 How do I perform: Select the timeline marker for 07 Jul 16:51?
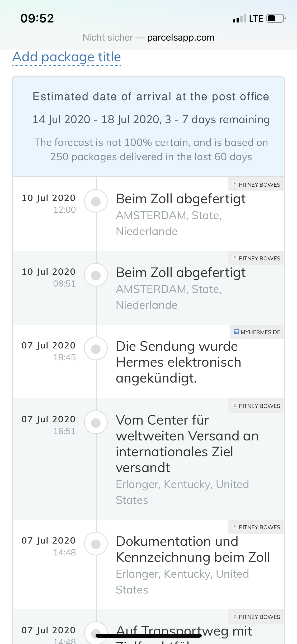(x=96, y=422)
